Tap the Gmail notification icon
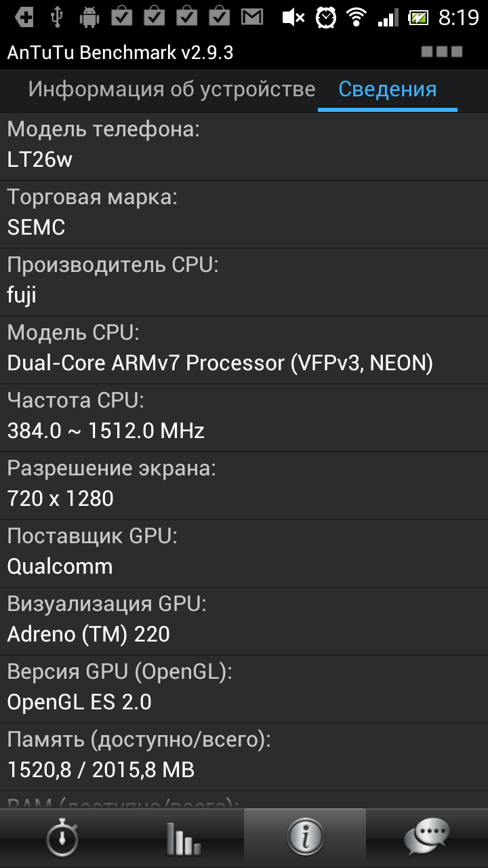Screen dimensions: 488x868 point(252,16)
